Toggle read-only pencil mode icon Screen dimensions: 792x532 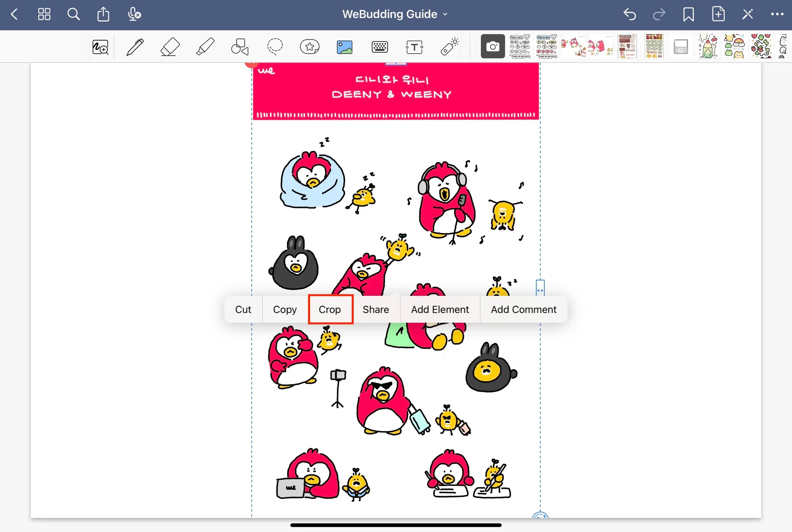(748, 14)
